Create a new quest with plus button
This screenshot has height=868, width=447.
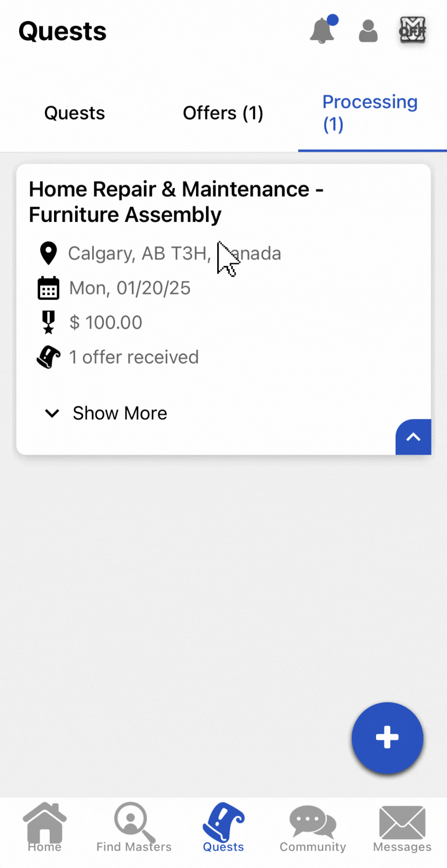coord(387,738)
